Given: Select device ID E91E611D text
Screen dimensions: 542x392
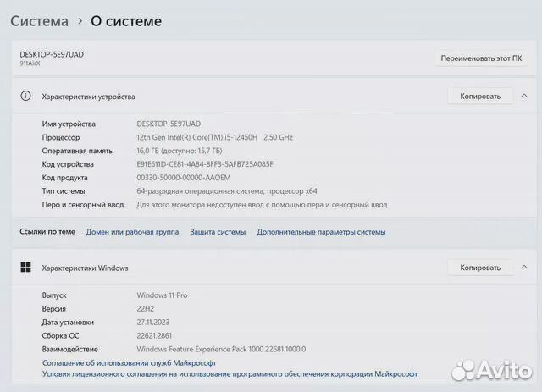Looking at the screenshot, I should tap(205, 164).
